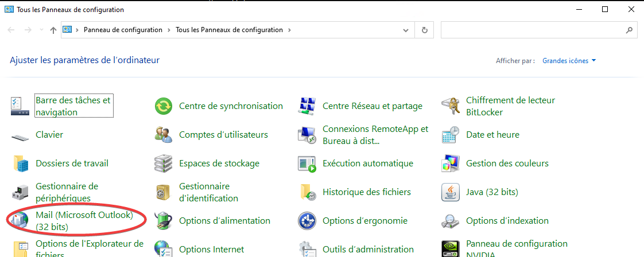
Task: Expand the chevron after Tous les Panneaux
Action: coord(289,30)
